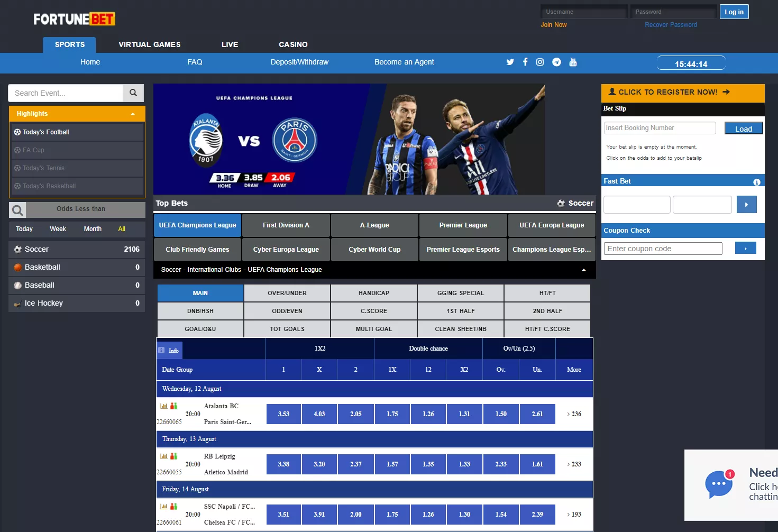This screenshot has width=778, height=532.
Task: Expand more markets for the Napoli match
Action: coord(574,514)
